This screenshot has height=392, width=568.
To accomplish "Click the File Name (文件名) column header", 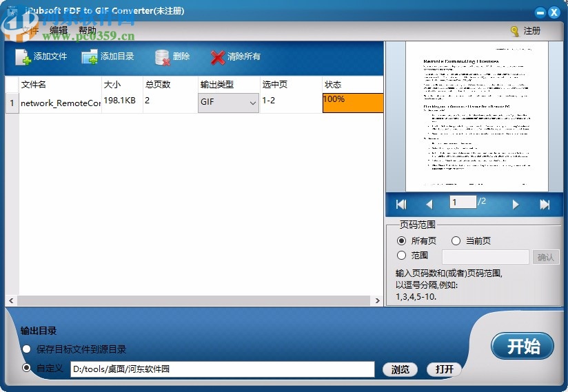I will (x=60, y=85).
